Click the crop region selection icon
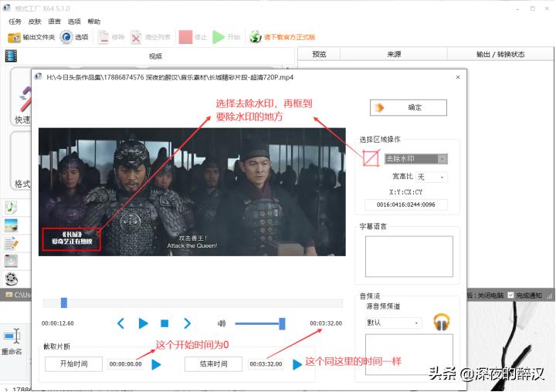556x392 pixels. [x=371, y=158]
